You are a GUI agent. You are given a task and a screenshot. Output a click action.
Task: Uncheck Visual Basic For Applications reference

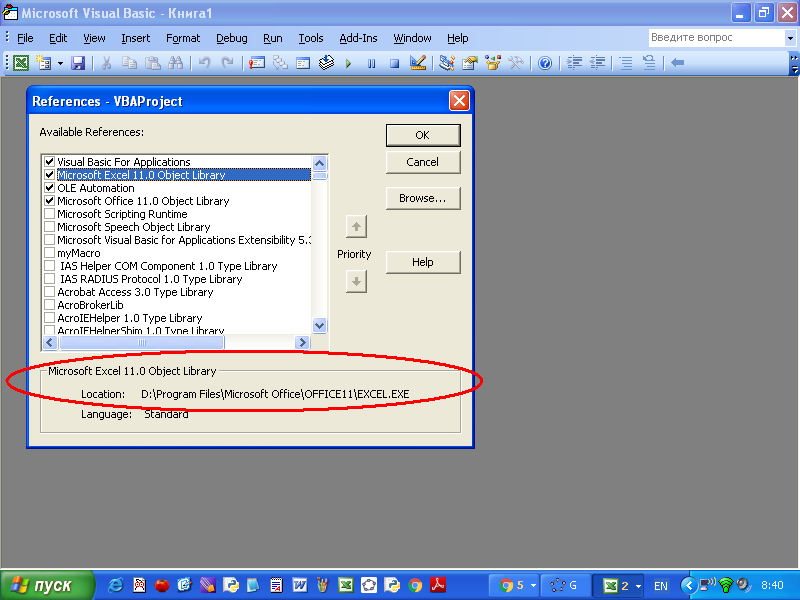tap(49, 162)
